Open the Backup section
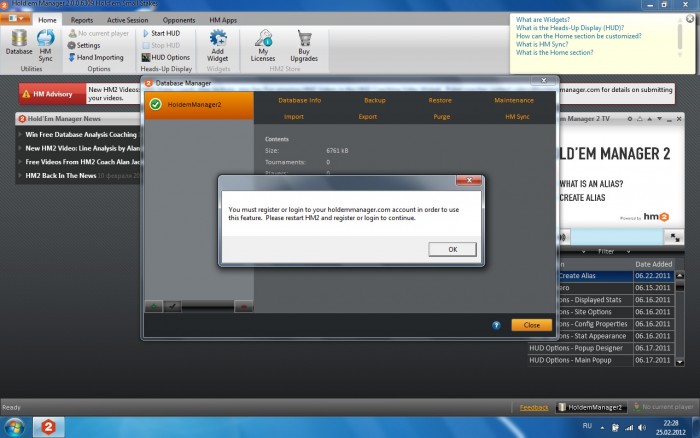This screenshot has width=700, height=438. pos(375,100)
